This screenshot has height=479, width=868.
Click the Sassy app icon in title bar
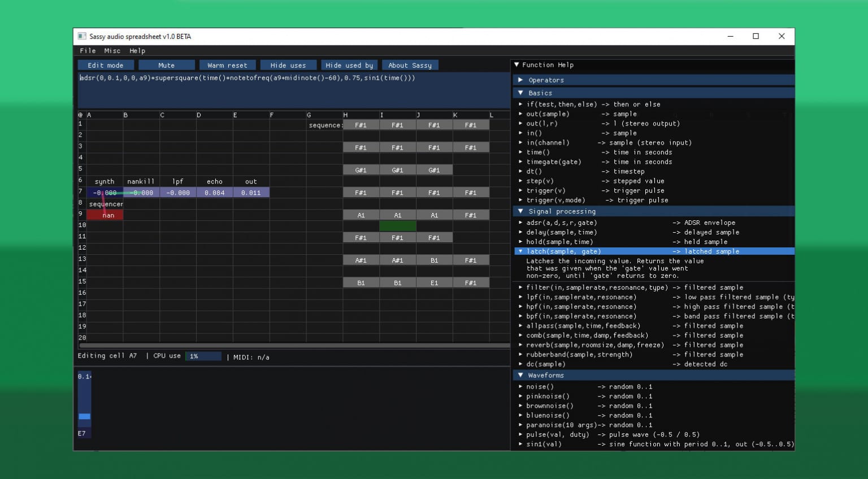[x=82, y=36]
